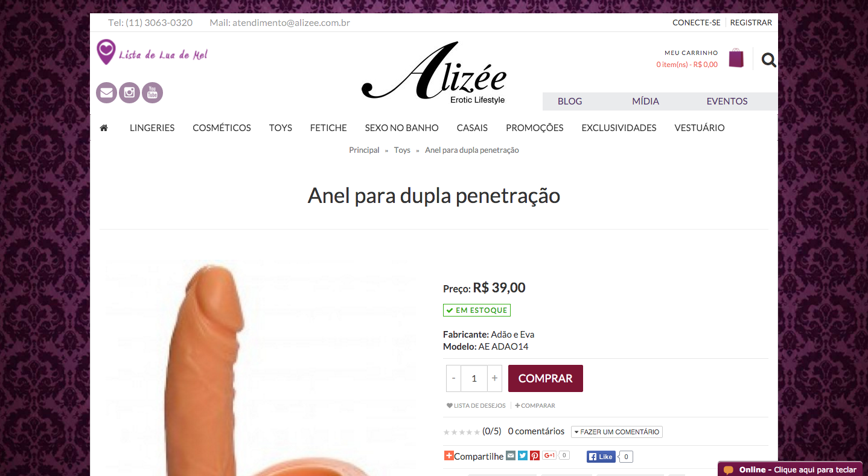Viewport: 868px width, 476px height.
Task: Click the email envelope social icon
Action: (x=106, y=93)
